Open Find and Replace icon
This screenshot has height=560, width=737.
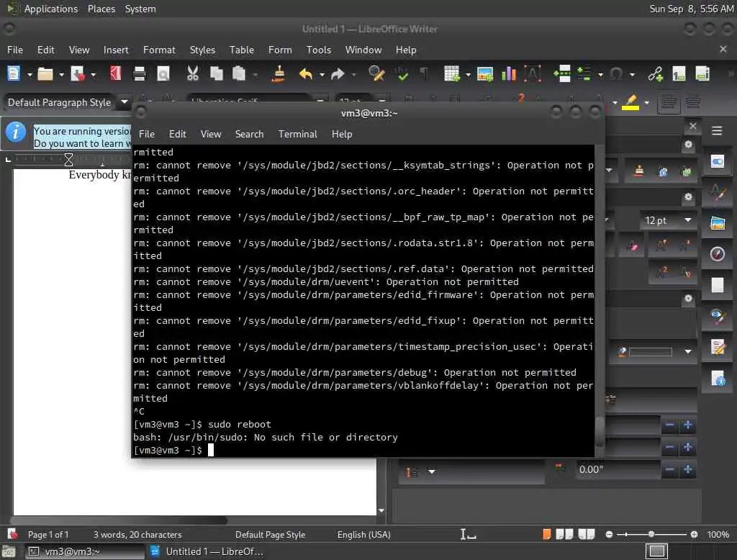tap(376, 74)
